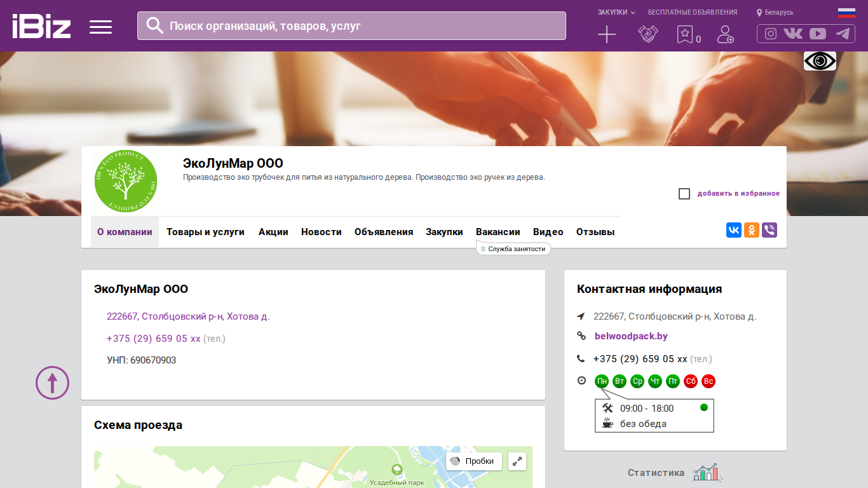Click добавить в избранное link
This screenshot has width=868, height=488.
tap(738, 194)
